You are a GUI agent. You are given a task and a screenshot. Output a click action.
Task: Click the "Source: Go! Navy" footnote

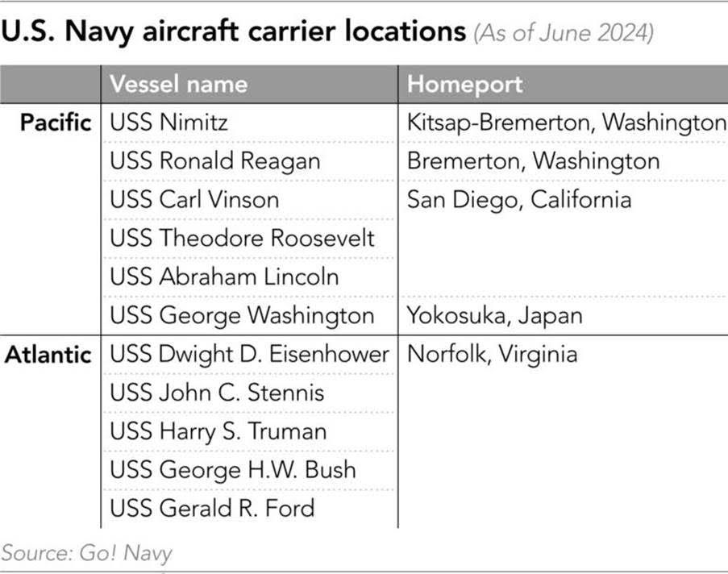click(86, 553)
